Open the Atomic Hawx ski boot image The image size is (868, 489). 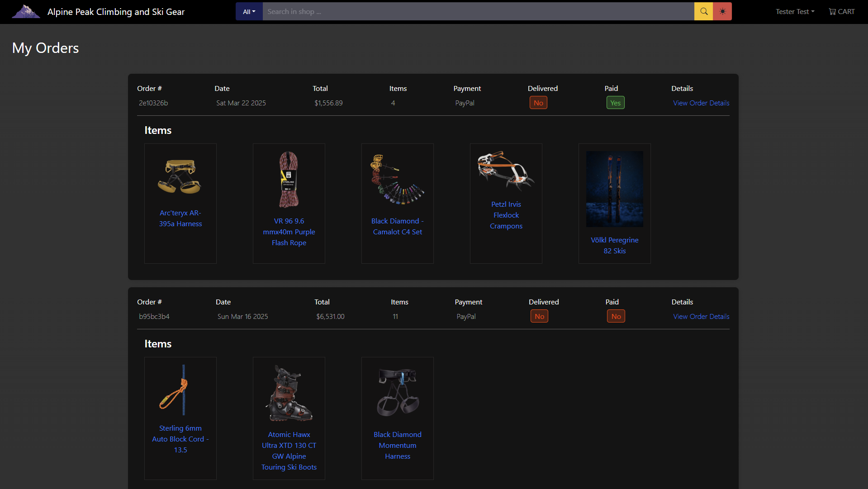tap(289, 393)
